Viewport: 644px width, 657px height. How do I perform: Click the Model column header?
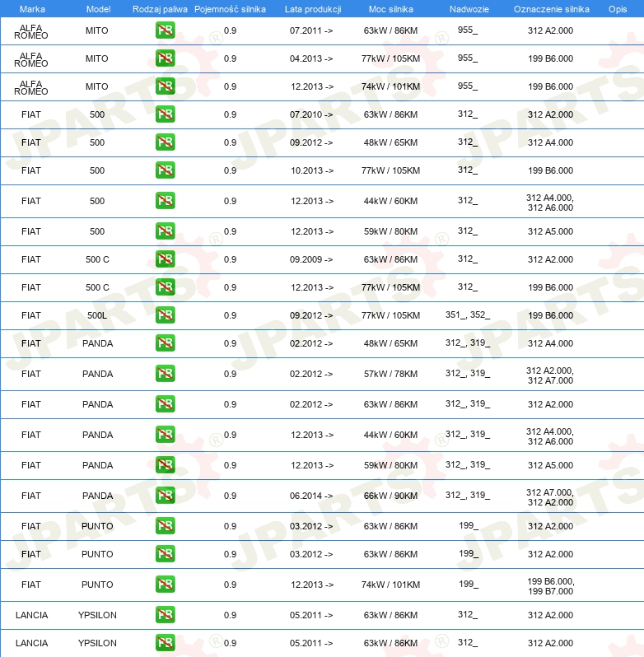point(99,9)
